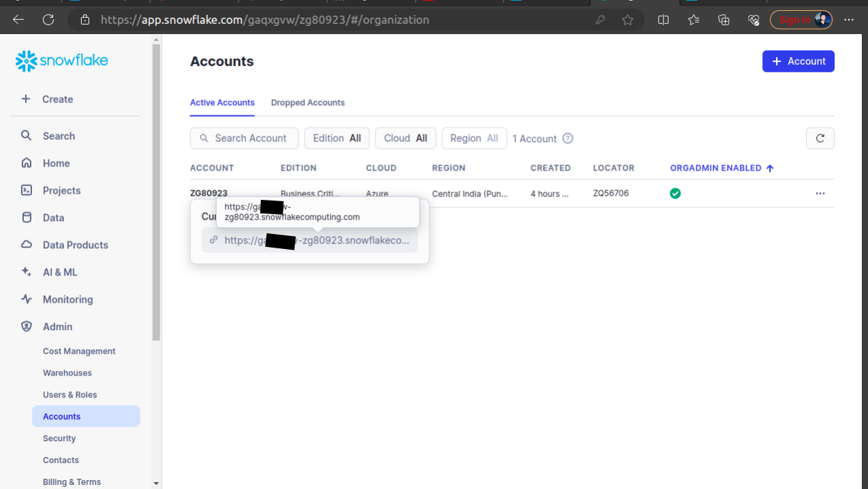Viewport: 868px width, 489px height.
Task: Open the Edition filter dropdown
Action: click(337, 138)
